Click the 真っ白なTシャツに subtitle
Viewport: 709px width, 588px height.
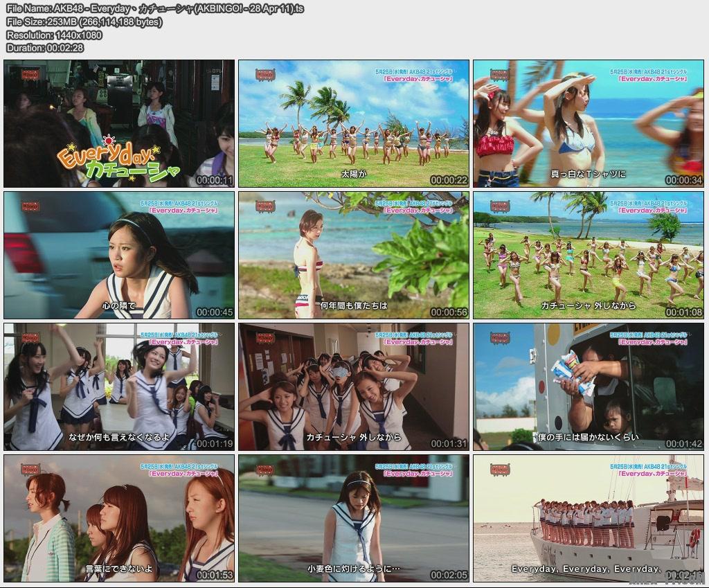[x=589, y=174]
